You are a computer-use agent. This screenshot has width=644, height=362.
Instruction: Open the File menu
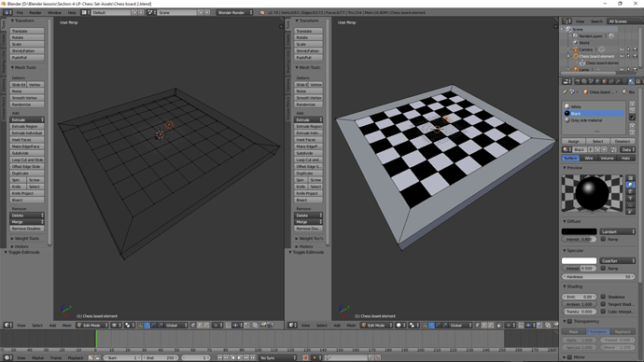(x=20, y=13)
